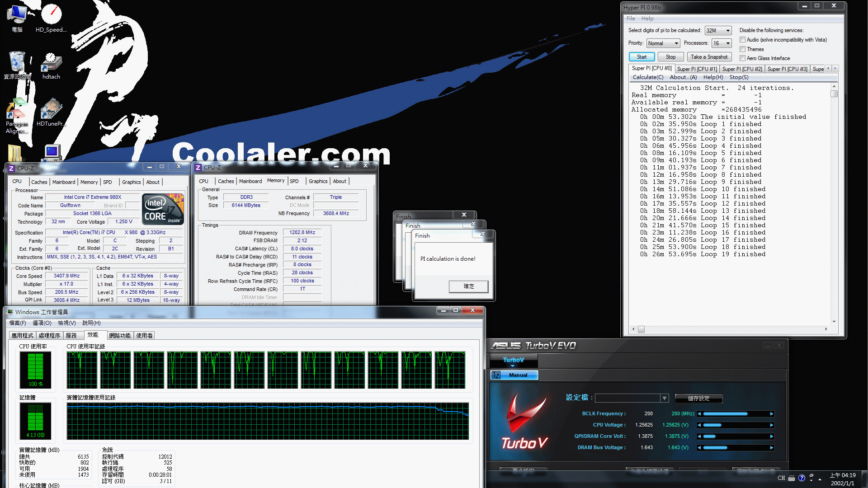Click the Manual mode icon in TurboV EVO
The image size is (868, 488).
click(x=496, y=375)
